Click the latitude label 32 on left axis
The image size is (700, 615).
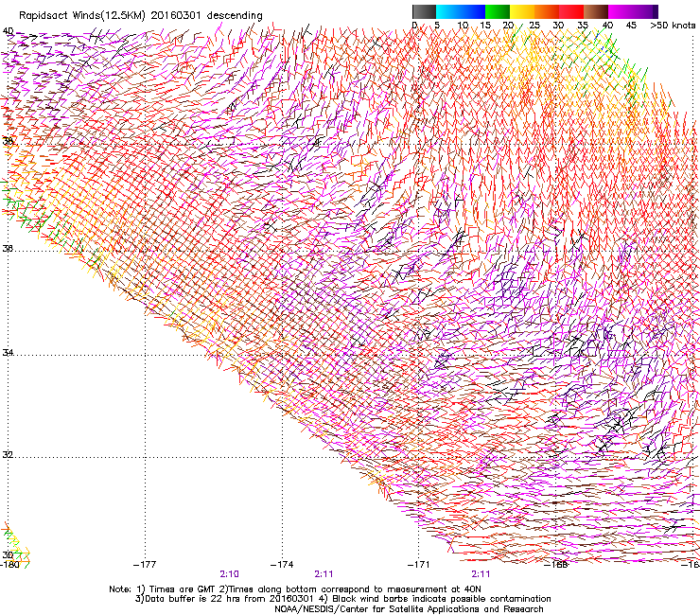[8, 455]
